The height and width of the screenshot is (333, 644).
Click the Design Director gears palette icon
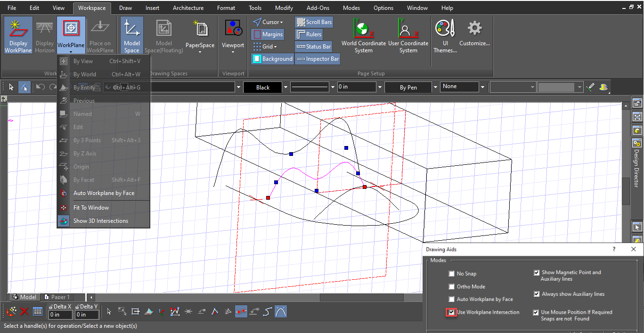(637, 143)
